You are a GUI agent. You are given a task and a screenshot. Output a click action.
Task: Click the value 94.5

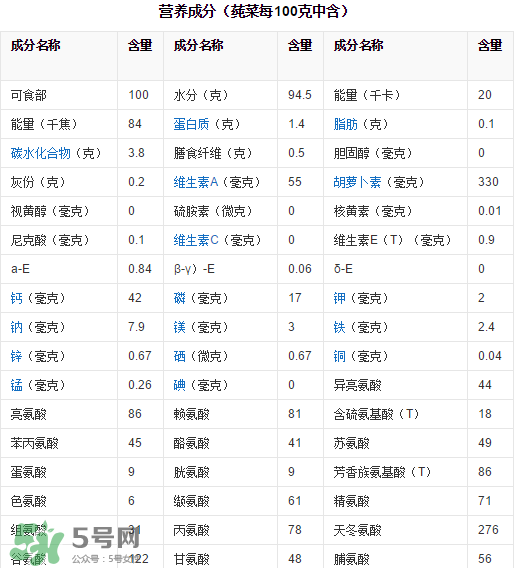300,95
